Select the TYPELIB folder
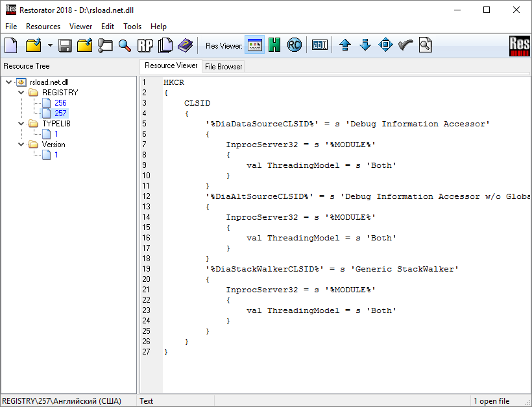 pyautogui.click(x=56, y=124)
